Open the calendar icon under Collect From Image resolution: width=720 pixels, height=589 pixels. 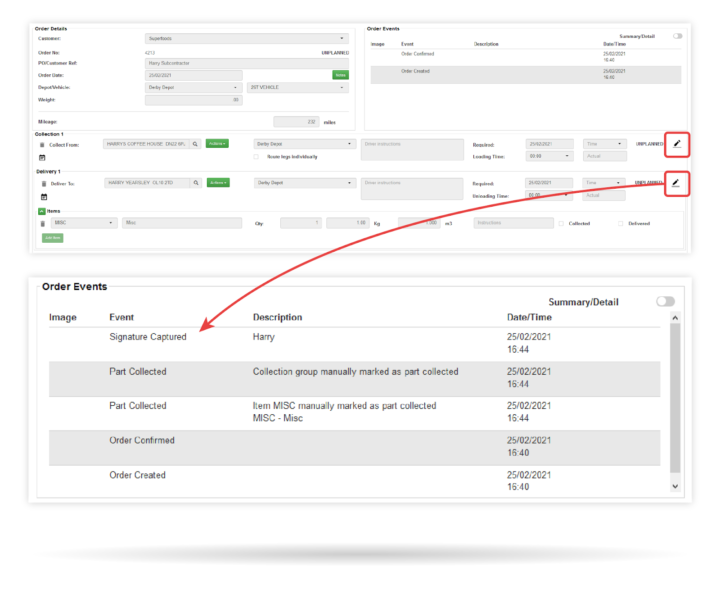42,157
